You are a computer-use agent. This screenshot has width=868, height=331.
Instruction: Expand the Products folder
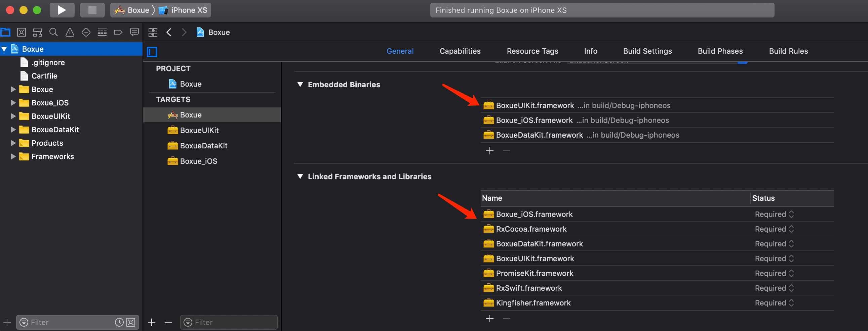coord(13,143)
